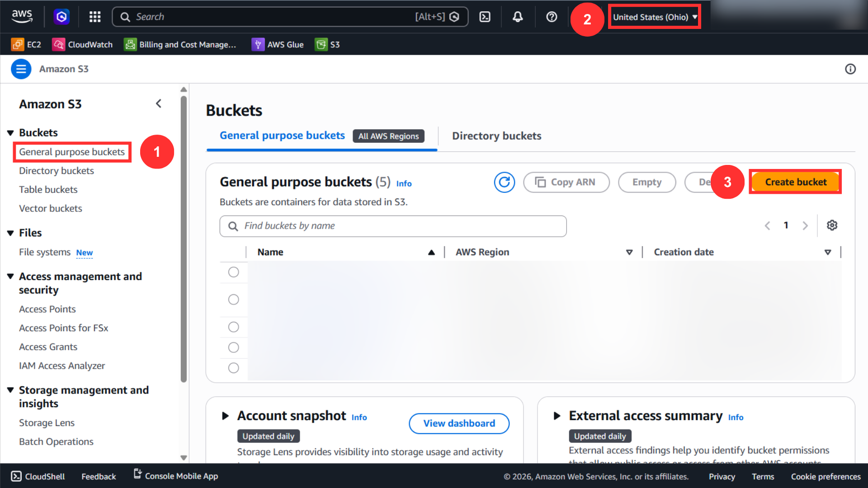Open Billing and Cost Management shortcut
The height and width of the screenshot is (488, 868).
[180, 44]
